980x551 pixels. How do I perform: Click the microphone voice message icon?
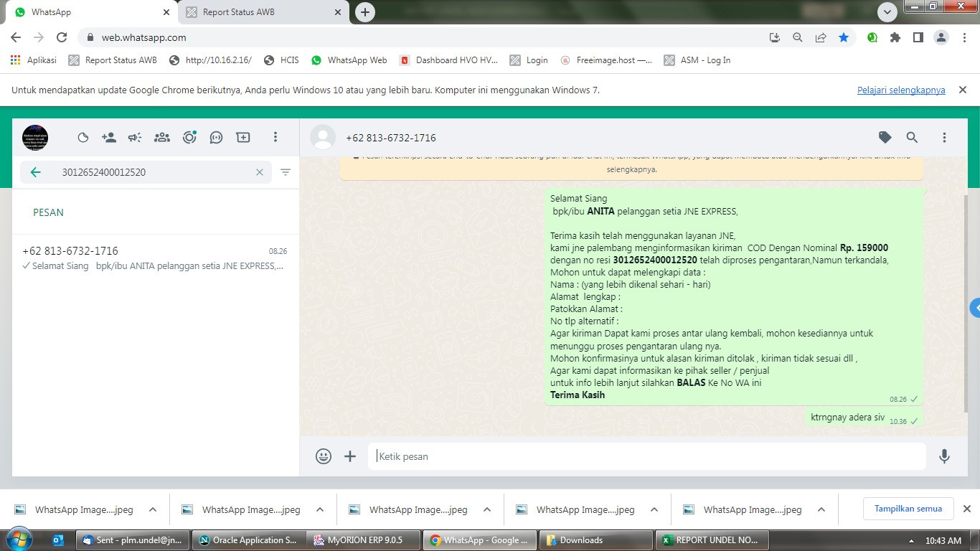944,456
